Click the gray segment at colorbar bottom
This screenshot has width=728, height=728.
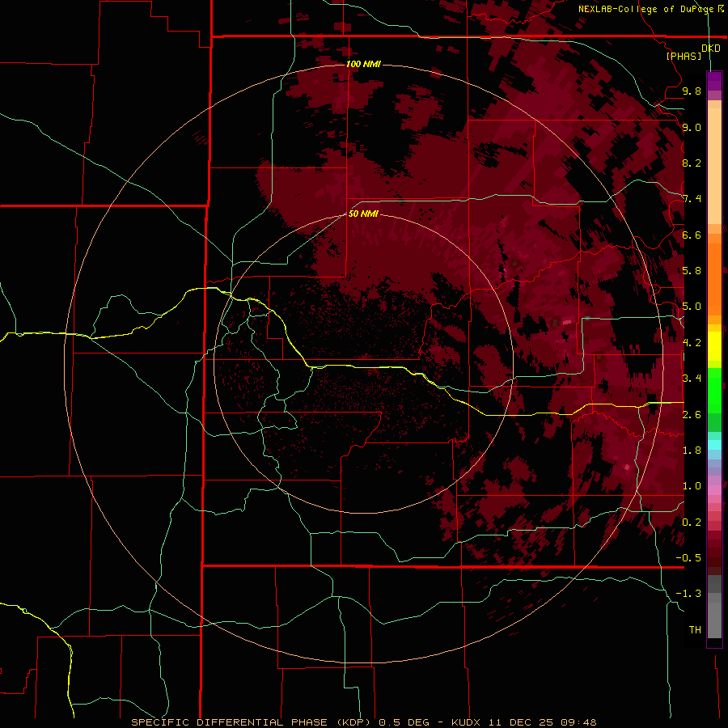click(714, 617)
